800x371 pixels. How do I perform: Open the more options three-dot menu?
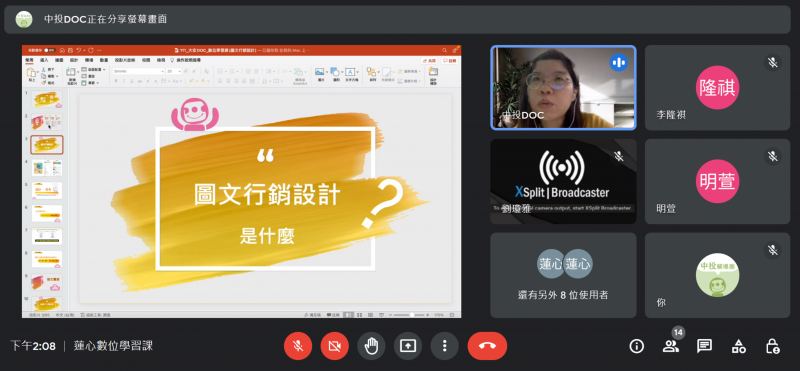pyautogui.click(x=444, y=346)
